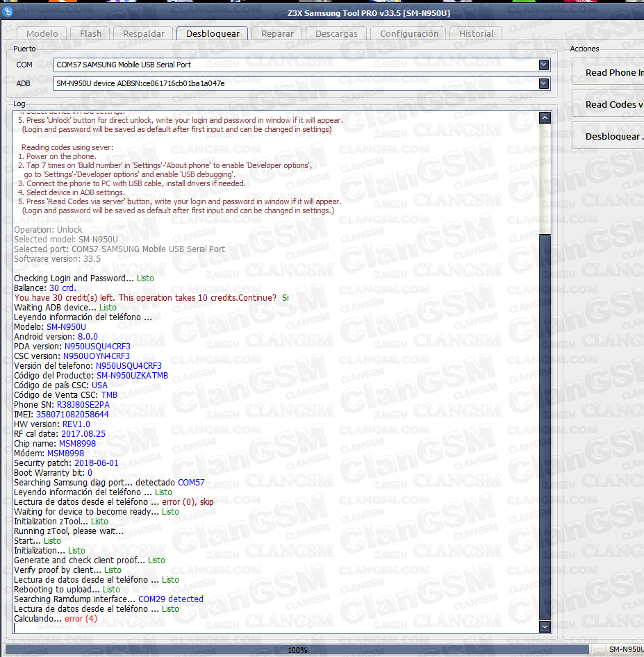
Task: Select the Desbloquear tab
Action: 213,33
